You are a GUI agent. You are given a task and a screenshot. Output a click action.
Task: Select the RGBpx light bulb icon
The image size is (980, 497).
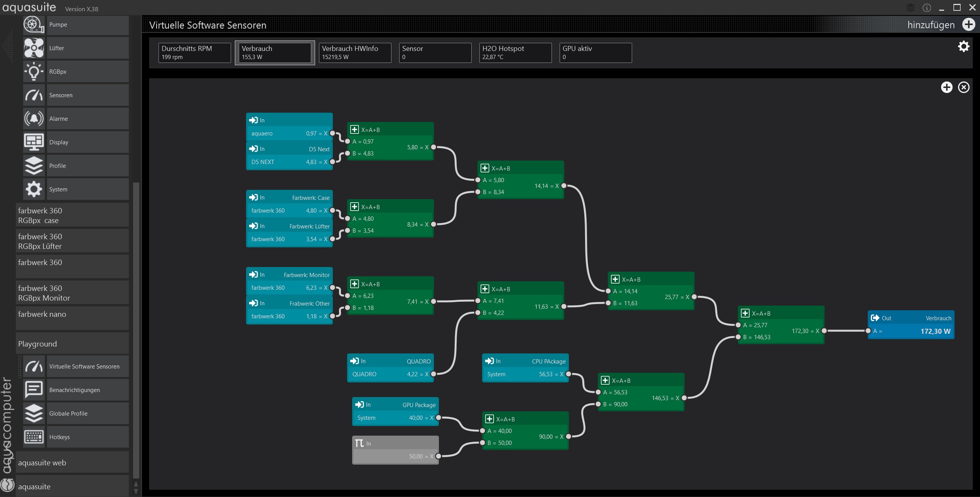(x=34, y=72)
